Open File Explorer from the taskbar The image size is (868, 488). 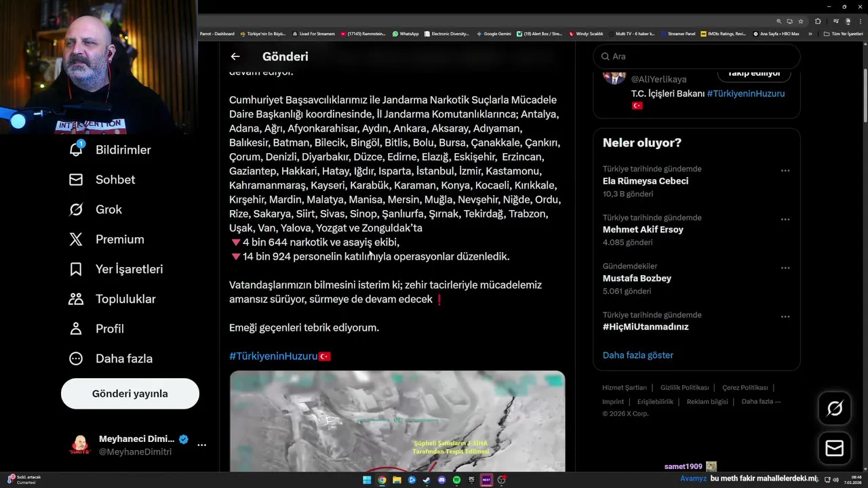(x=397, y=480)
